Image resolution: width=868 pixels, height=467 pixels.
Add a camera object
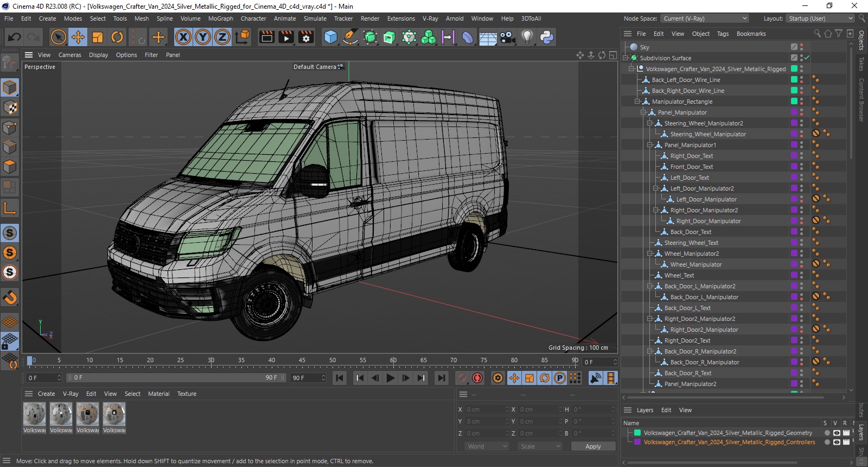point(507,37)
